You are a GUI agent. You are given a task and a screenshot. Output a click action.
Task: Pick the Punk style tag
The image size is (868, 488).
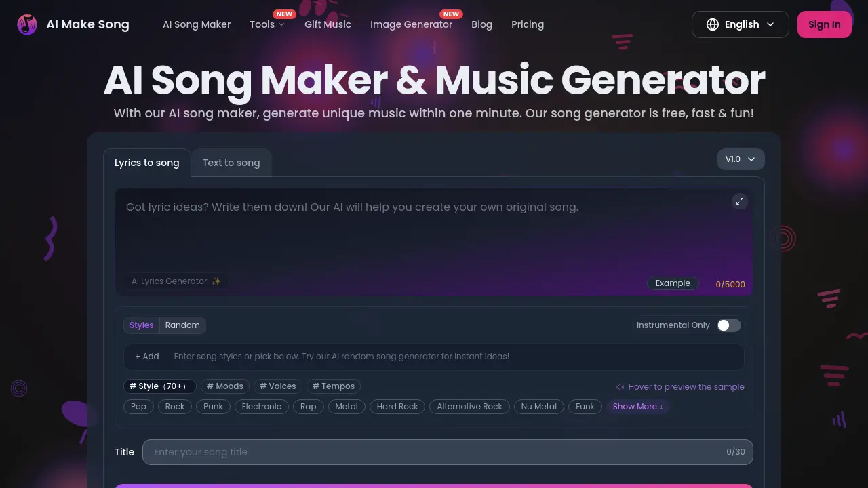(213, 407)
